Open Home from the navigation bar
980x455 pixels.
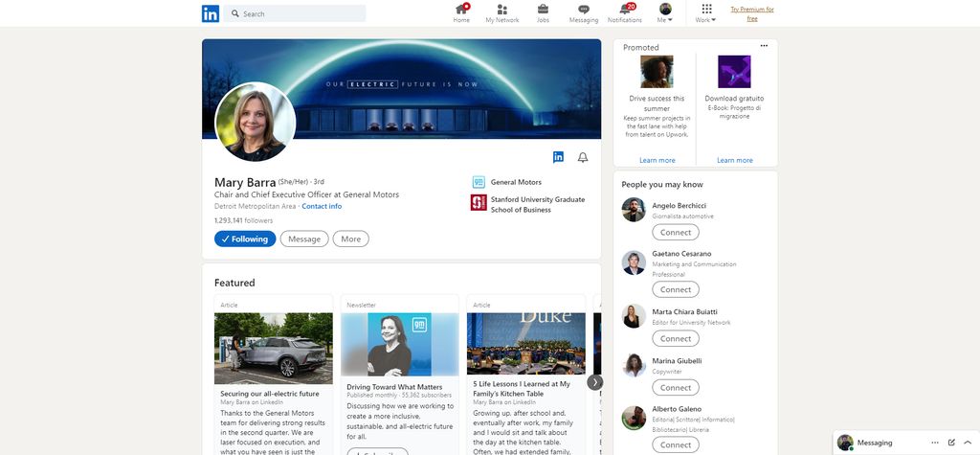pos(461,13)
